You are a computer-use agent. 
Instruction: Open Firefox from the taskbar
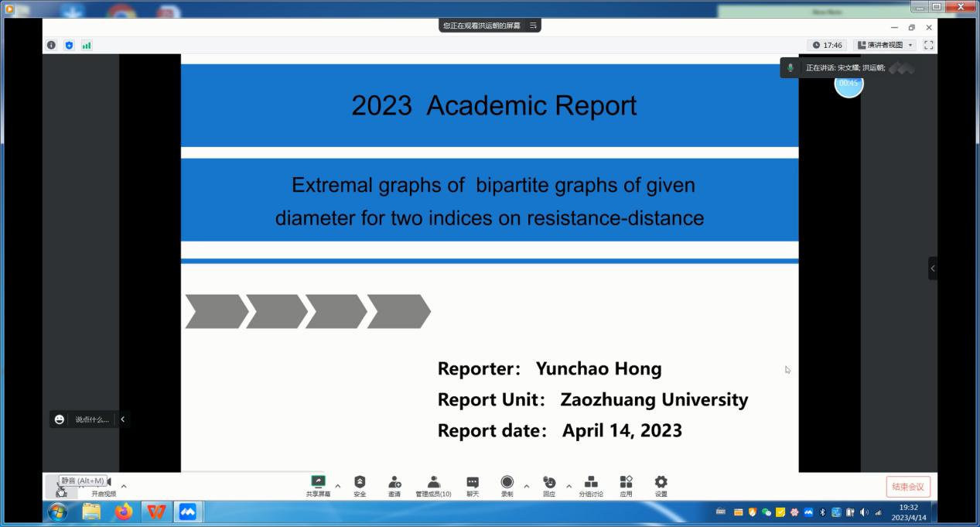coord(124,512)
